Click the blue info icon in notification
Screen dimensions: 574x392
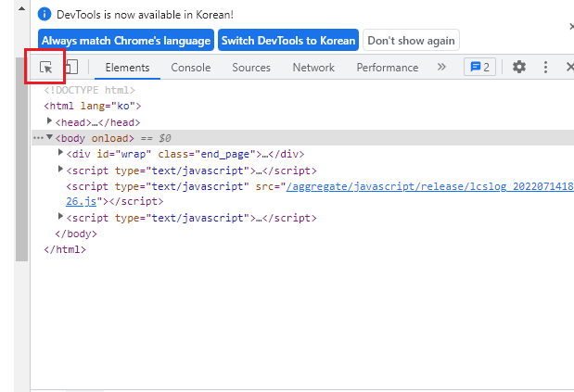click(45, 14)
